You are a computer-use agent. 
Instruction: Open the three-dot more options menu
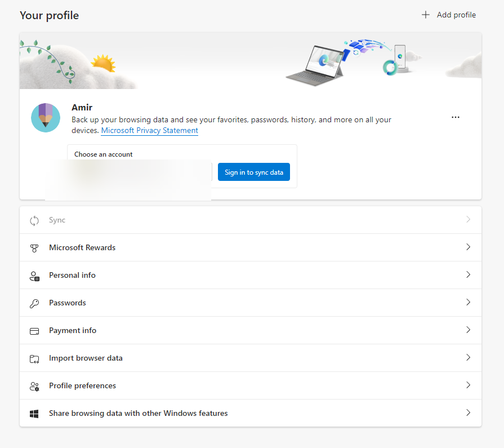(456, 117)
